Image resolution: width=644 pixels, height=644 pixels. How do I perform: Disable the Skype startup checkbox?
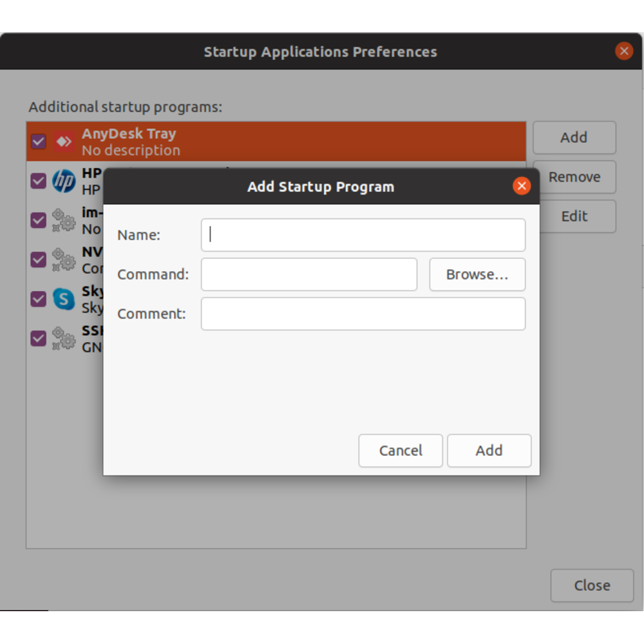pyautogui.click(x=39, y=299)
